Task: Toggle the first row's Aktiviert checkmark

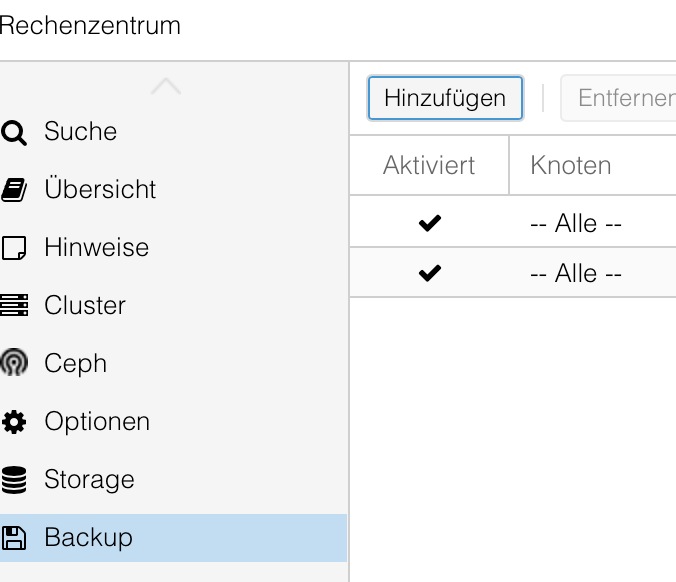Action: click(x=430, y=224)
